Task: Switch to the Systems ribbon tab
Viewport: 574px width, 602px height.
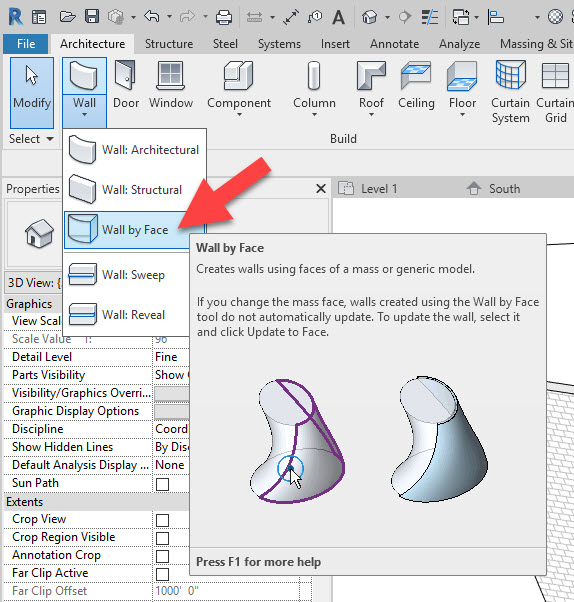Action: click(x=279, y=44)
